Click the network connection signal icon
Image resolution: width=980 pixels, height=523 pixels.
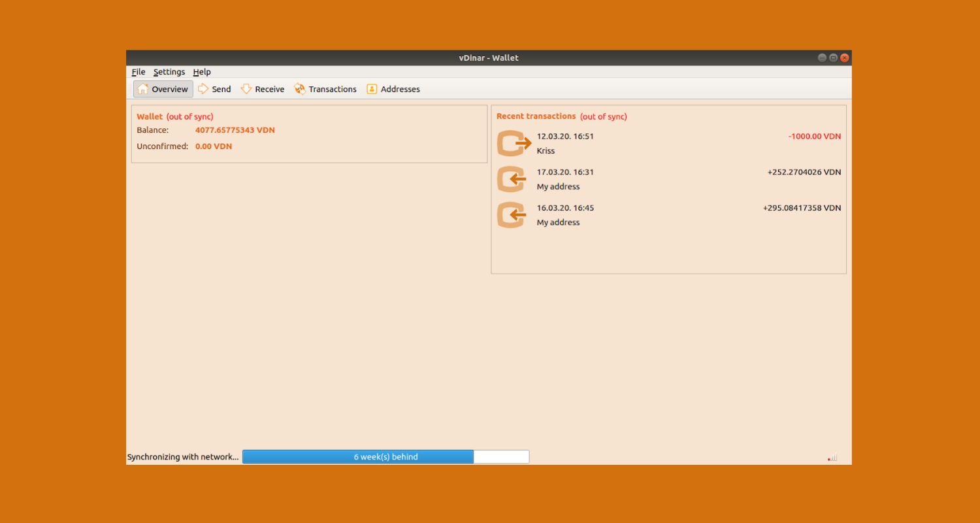click(x=832, y=458)
